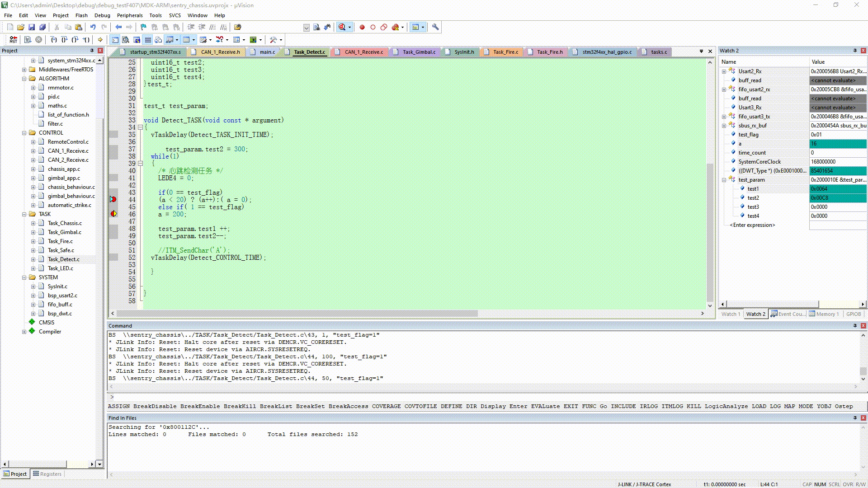This screenshot has width=868, height=488.
Task: Switch to the Task_Gimbal.c editor tab
Action: click(419, 52)
